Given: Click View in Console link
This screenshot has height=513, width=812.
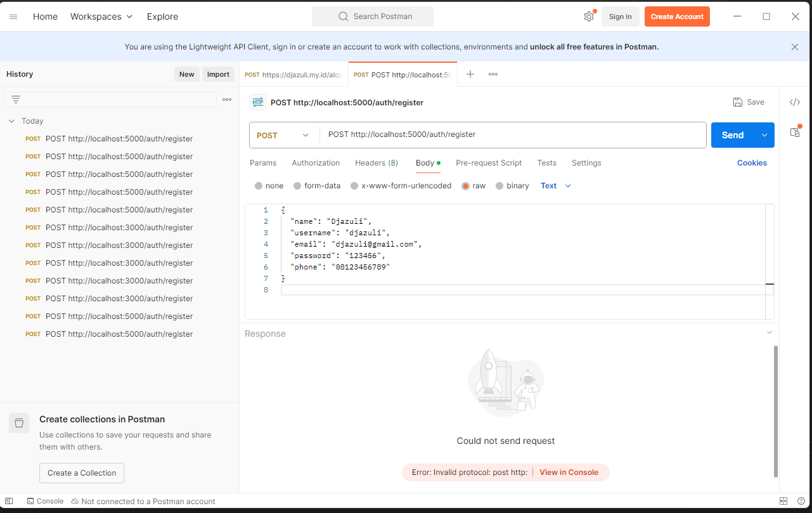Looking at the screenshot, I should click(569, 472).
